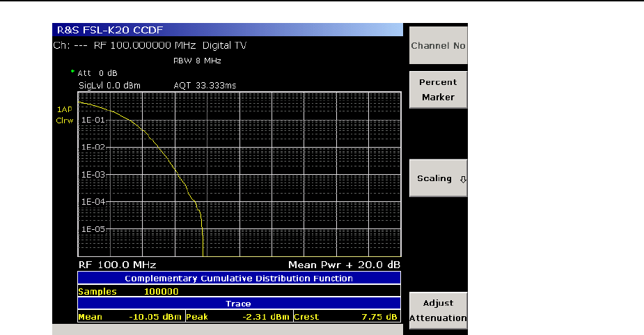The width and height of the screenshot is (644, 335).
Task: Click the down arrow on Scaling
Action: click(464, 179)
